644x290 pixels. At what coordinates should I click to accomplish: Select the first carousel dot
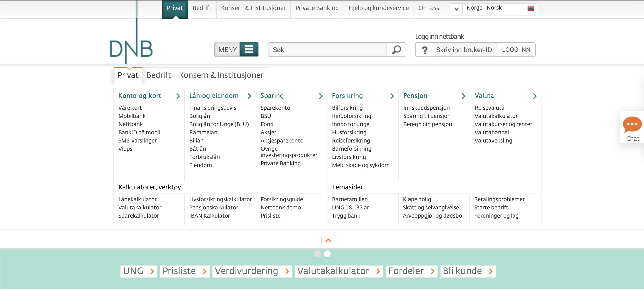click(x=317, y=254)
